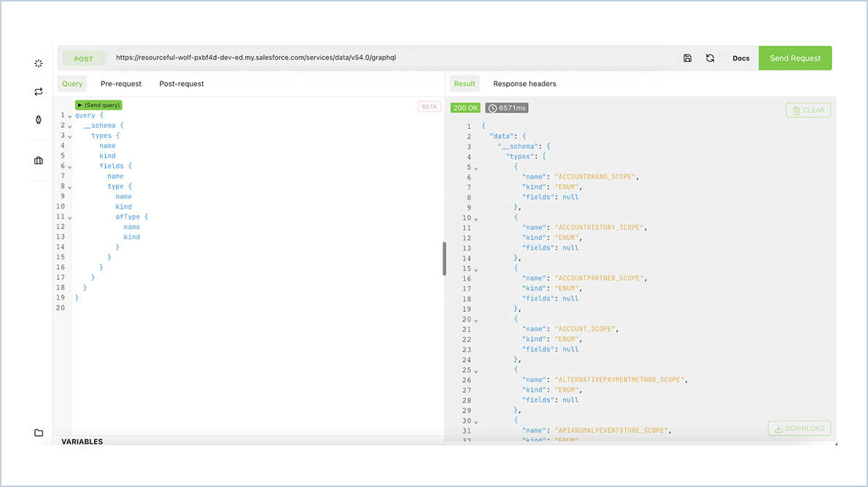Click the loading spinner icon in sidebar
This screenshot has width=868, height=487.
39,63
